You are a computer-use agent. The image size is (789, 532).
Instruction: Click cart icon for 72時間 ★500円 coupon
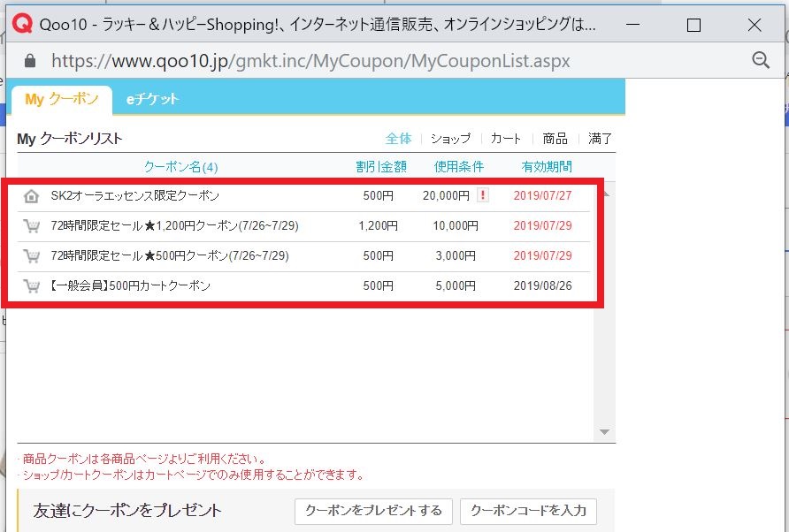(31, 256)
